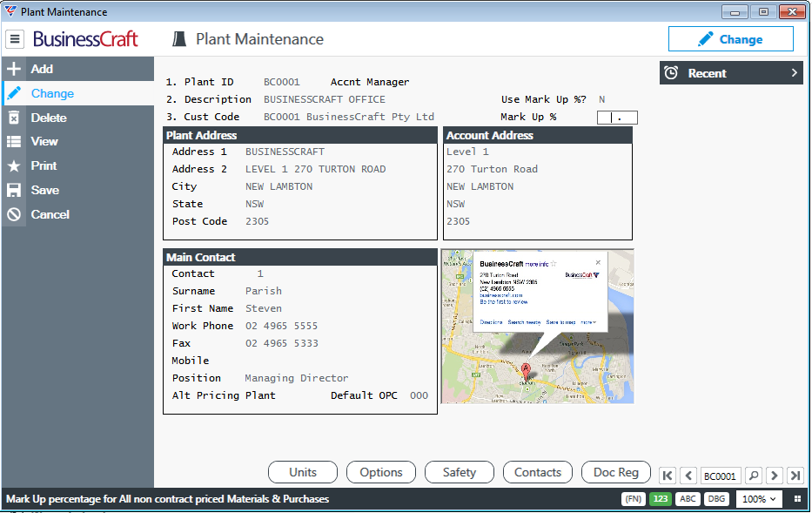
Task: Click the Recent panel header
Action: (x=731, y=73)
